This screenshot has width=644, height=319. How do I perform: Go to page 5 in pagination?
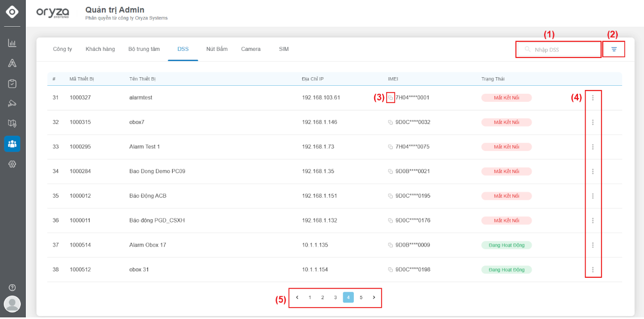pos(361,297)
